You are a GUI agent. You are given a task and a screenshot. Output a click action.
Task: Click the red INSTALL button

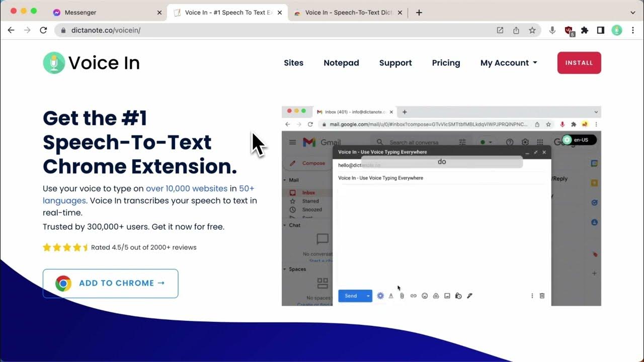click(579, 63)
